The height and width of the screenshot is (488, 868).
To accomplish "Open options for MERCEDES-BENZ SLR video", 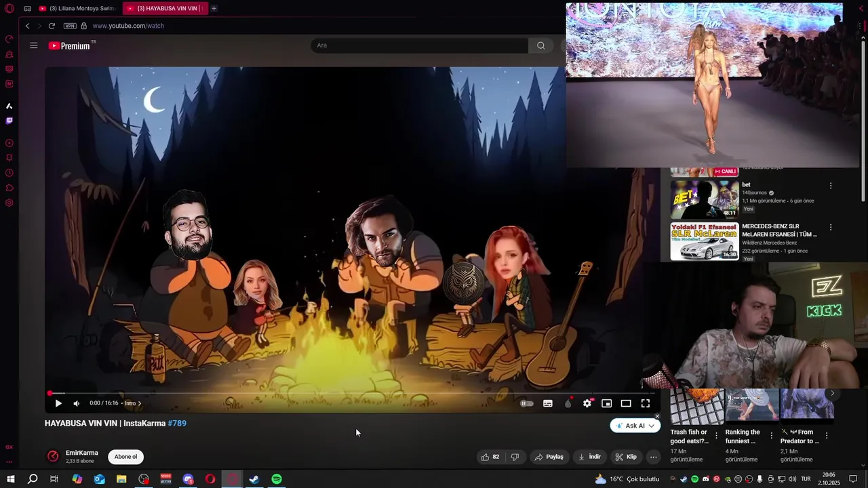I will 831,228.
